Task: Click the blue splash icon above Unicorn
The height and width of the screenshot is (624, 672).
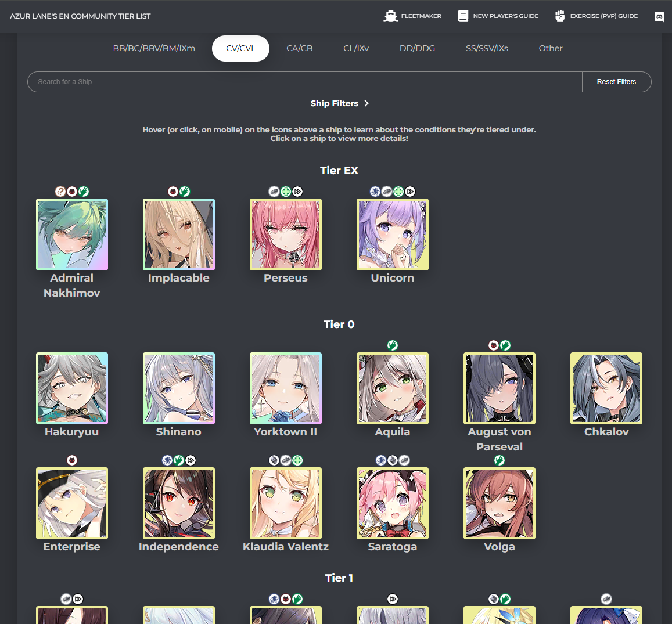Action: pyautogui.click(x=375, y=192)
